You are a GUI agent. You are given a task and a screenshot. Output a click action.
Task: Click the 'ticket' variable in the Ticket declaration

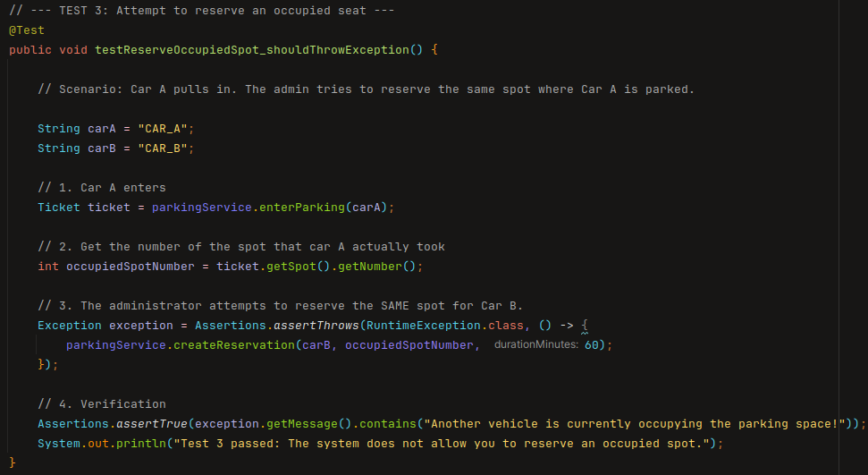pos(109,208)
